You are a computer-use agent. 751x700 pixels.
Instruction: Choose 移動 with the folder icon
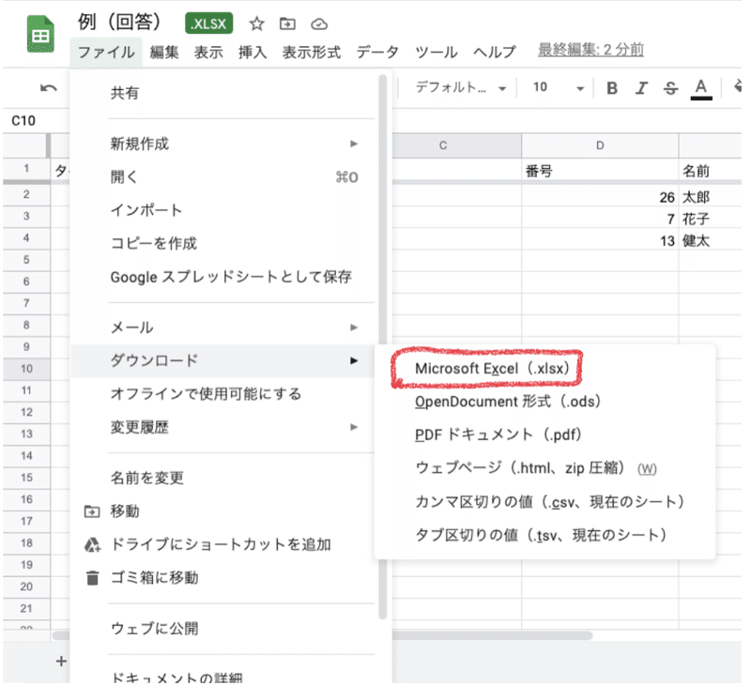[222, 511]
